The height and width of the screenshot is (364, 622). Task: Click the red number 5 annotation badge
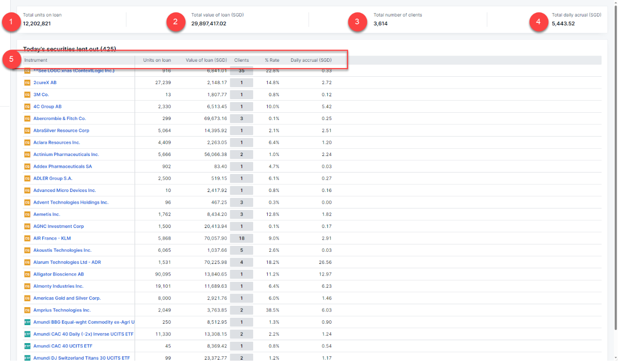(11, 60)
